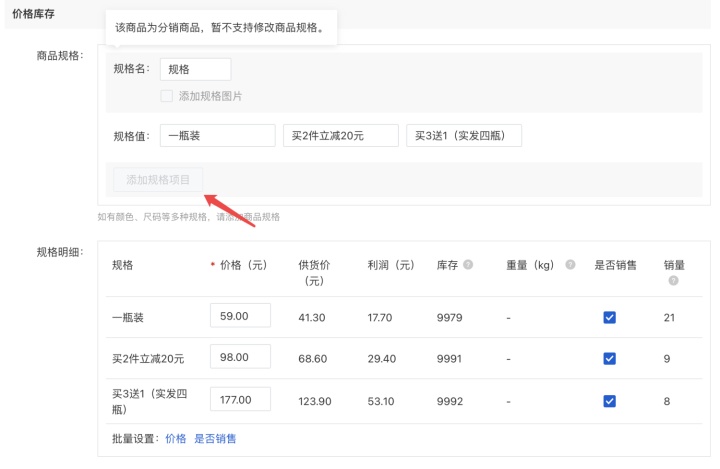Uncheck 是否销售 for the 一瓶装 row
720x469 pixels.
(609, 318)
